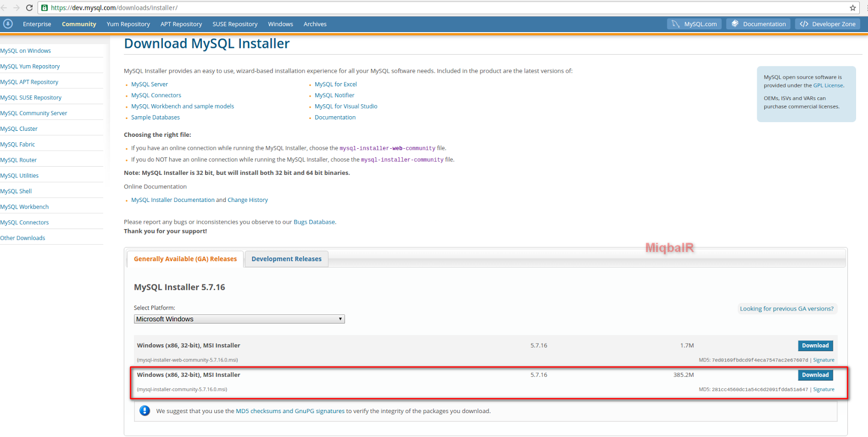This screenshot has height=437, width=868.
Task: Click the mysql-installer-web-community-5.7.16.0.msi filename
Action: pyautogui.click(x=187, y=360)
